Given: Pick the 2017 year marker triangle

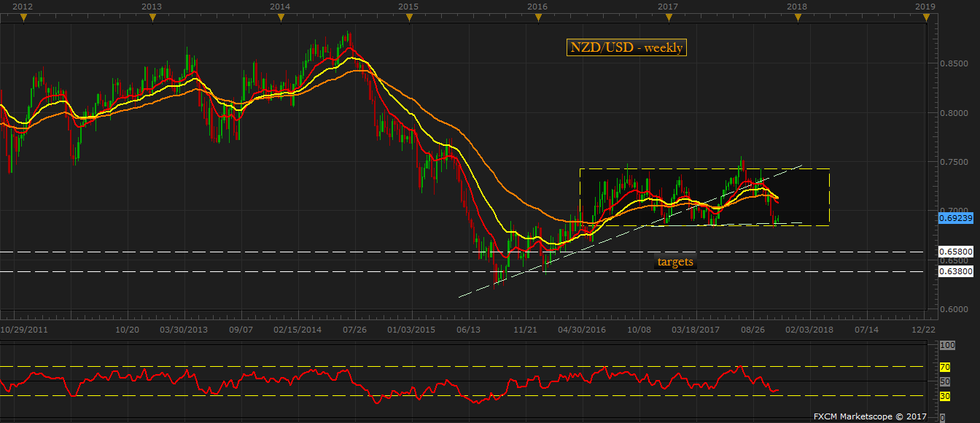Looking at the screenshot, I should (668, 18).
